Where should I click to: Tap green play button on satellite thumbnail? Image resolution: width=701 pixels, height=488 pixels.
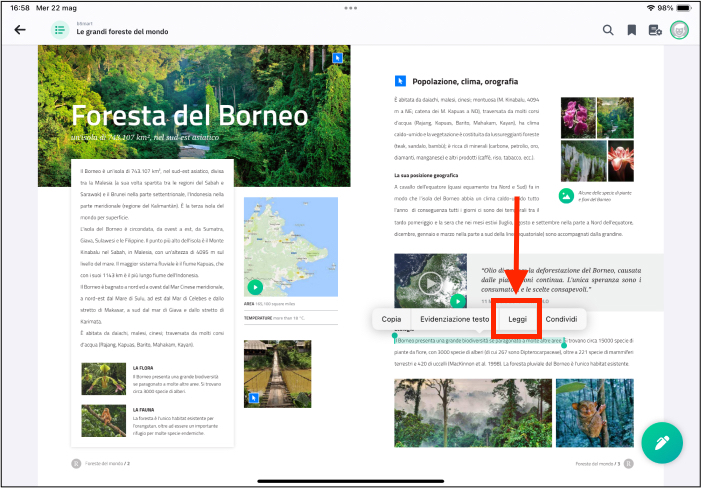[458, 301]
